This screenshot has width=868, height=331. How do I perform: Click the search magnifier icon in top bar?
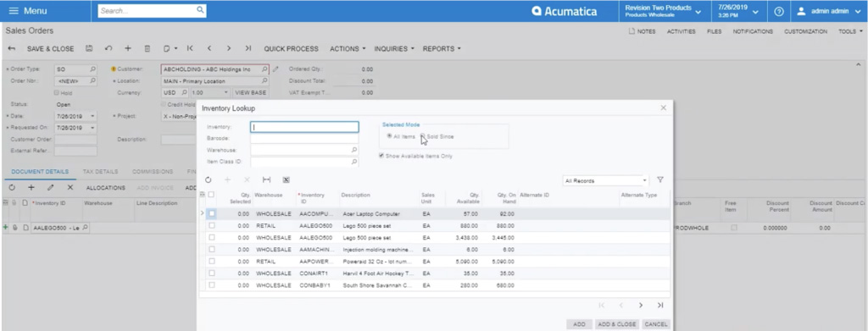[200, 10]
